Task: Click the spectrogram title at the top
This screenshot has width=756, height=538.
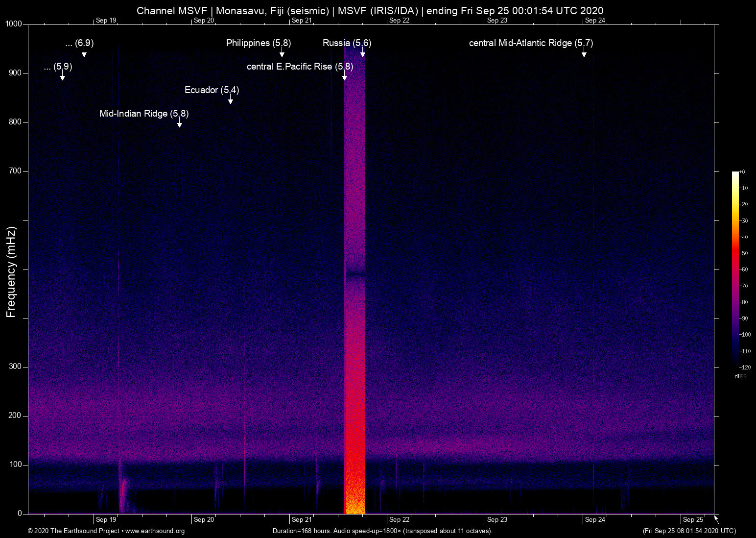Action: pyautogui.click(x=370, y=10)
